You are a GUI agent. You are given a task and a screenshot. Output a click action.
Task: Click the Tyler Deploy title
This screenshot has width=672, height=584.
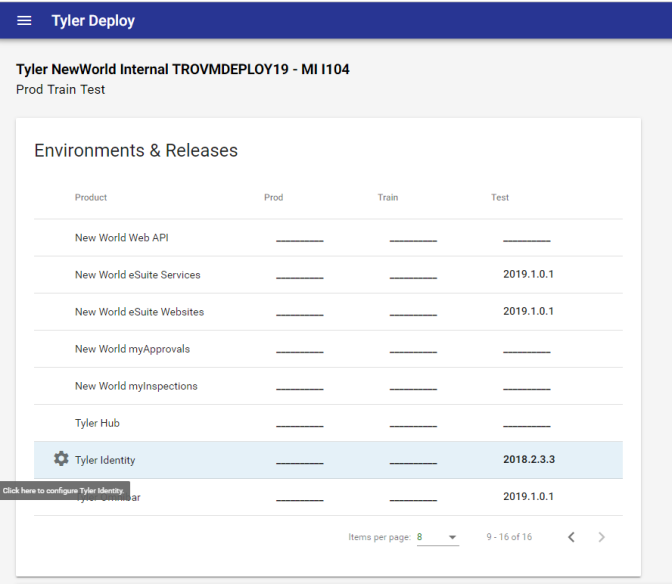point(93,21)
